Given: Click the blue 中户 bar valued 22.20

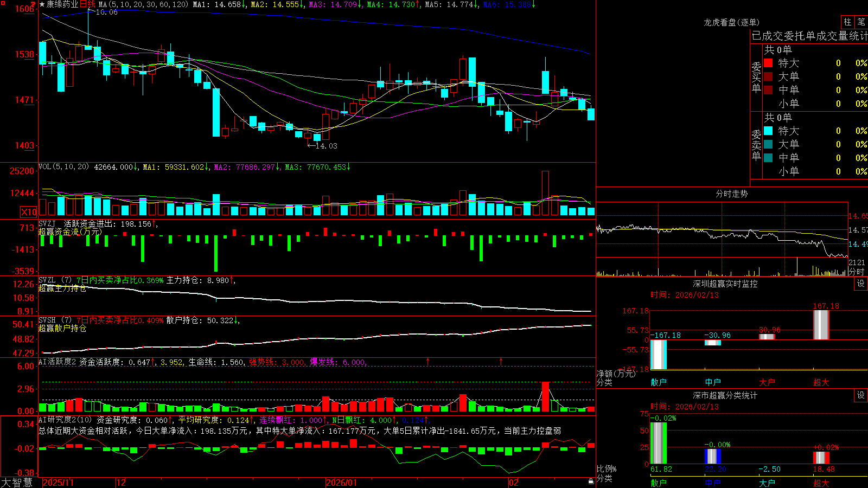Looking at the screenshot, I should click(x=713, y=457).
